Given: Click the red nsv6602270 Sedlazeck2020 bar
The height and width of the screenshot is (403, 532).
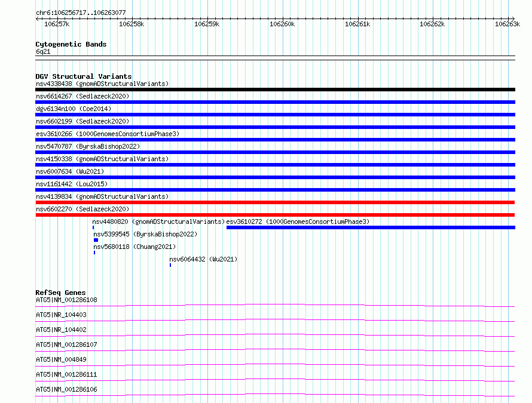Looking at the screenshot, I should 275,215.
